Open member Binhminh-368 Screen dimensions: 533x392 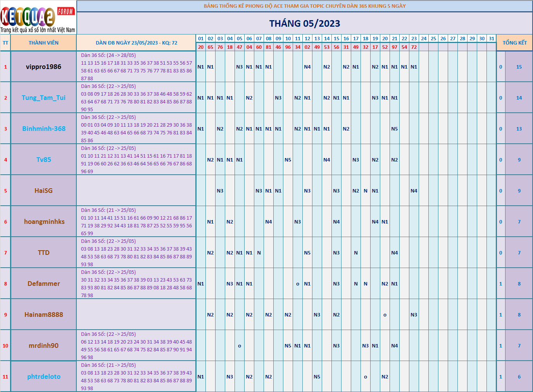[x=43, y=129]
